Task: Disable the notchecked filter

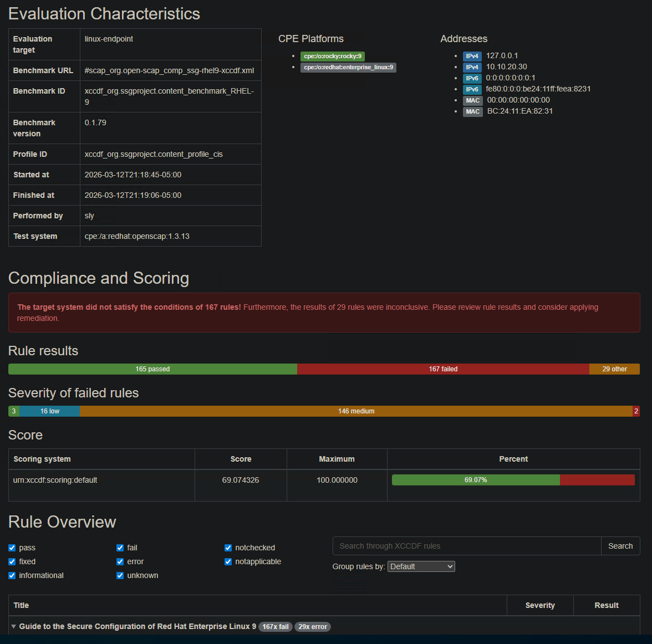Action: (x=228, y=548)
